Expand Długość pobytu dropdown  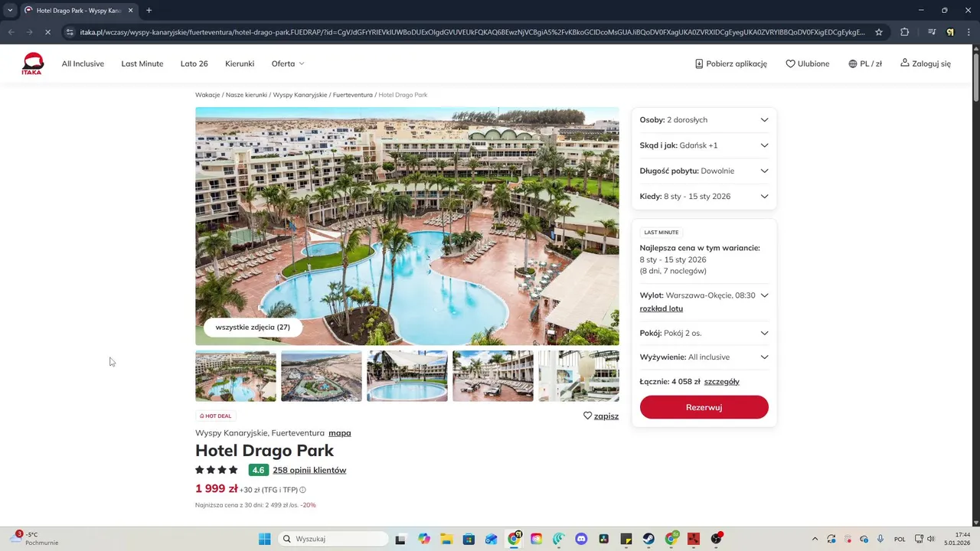pyautogui.click(x=704, y=171)
